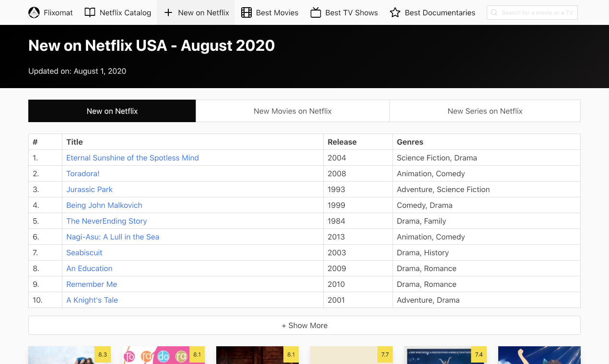The image size is (609, 364).
Task: Open the Netflix Catalog menu item
Action: pos(118,12)
